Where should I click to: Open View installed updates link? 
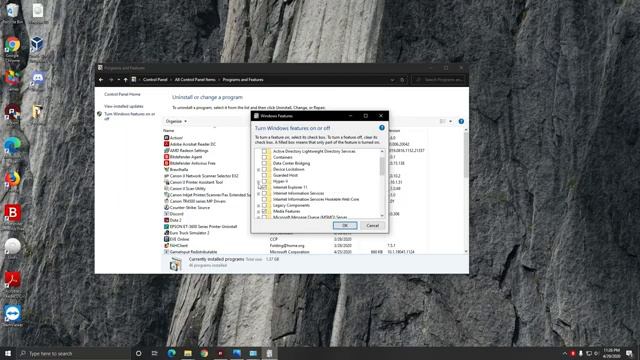(124, 106)
